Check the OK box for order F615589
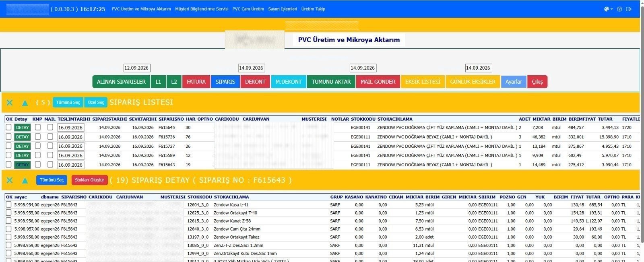The width and height of the screenshot is (644, 262). (x=8, y=155)
